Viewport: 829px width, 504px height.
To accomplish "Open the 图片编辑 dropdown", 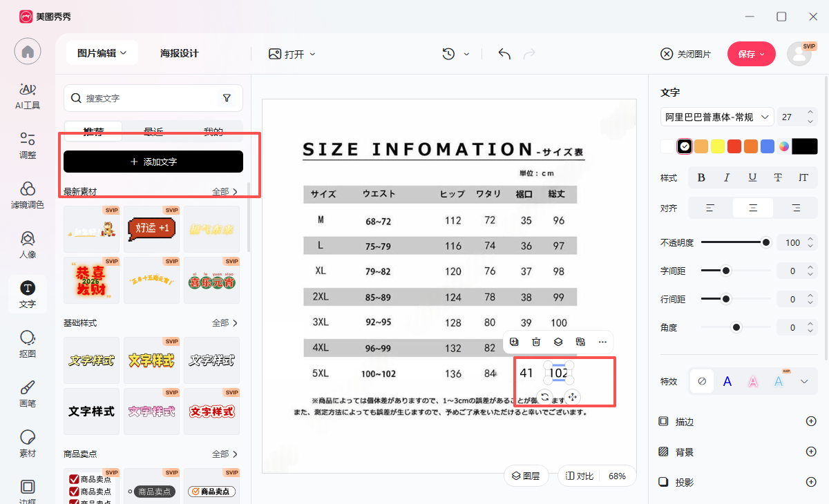I will click(102, 53).
